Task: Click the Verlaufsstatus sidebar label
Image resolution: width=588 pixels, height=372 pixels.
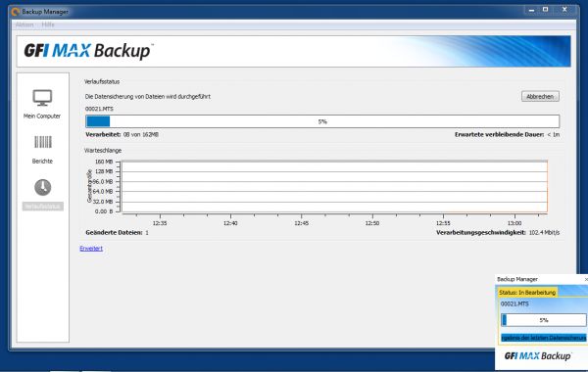Action: (x=43, y=207)
